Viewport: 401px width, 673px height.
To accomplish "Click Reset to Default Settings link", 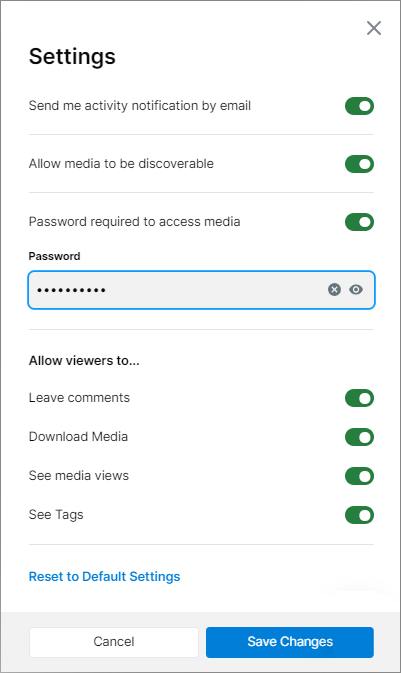I will [104, 576].
